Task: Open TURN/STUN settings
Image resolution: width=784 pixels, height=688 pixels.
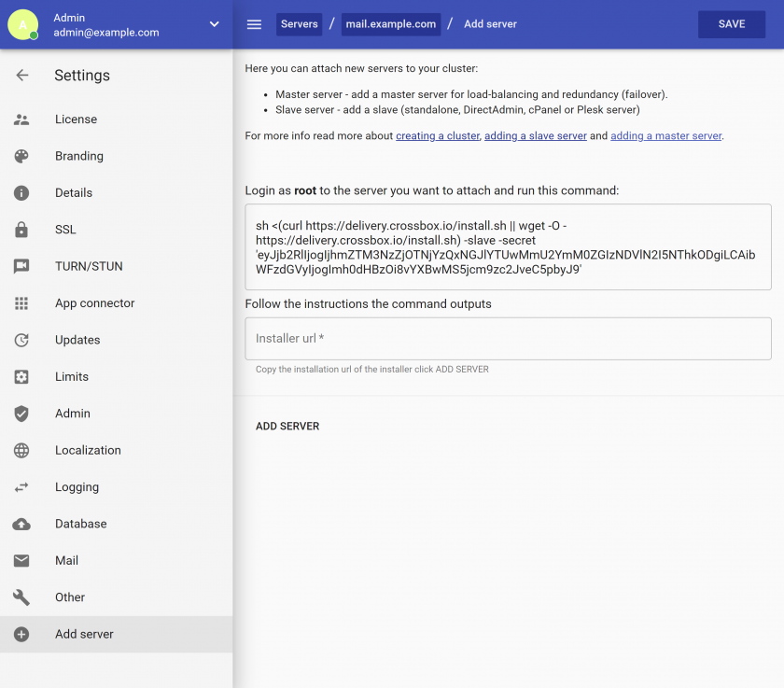Action: point(116,266)
